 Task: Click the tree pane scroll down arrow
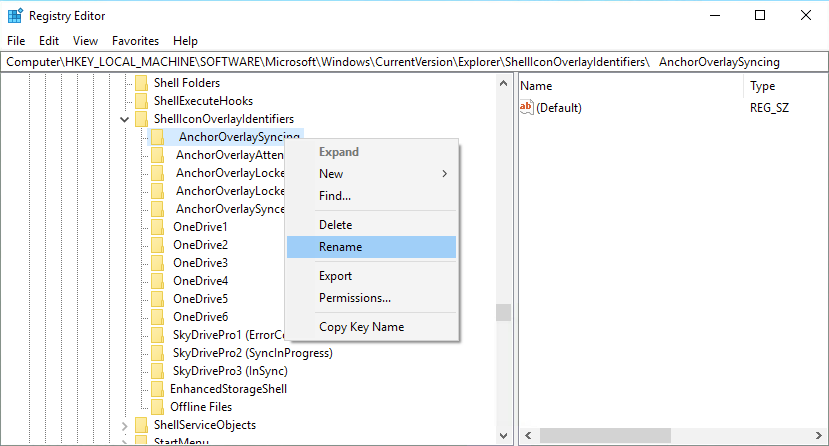point(503,436)
